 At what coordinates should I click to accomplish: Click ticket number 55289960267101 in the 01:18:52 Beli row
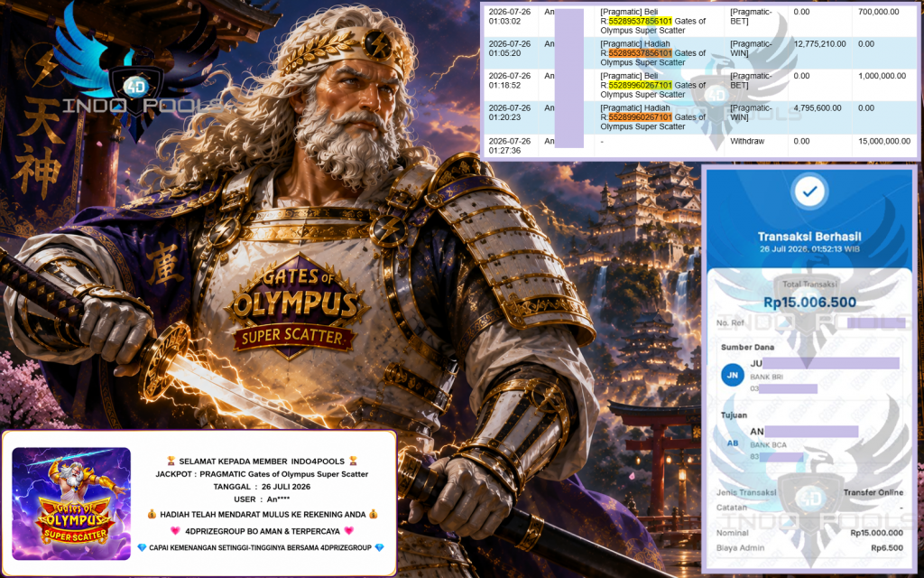[x=640, y=85]
